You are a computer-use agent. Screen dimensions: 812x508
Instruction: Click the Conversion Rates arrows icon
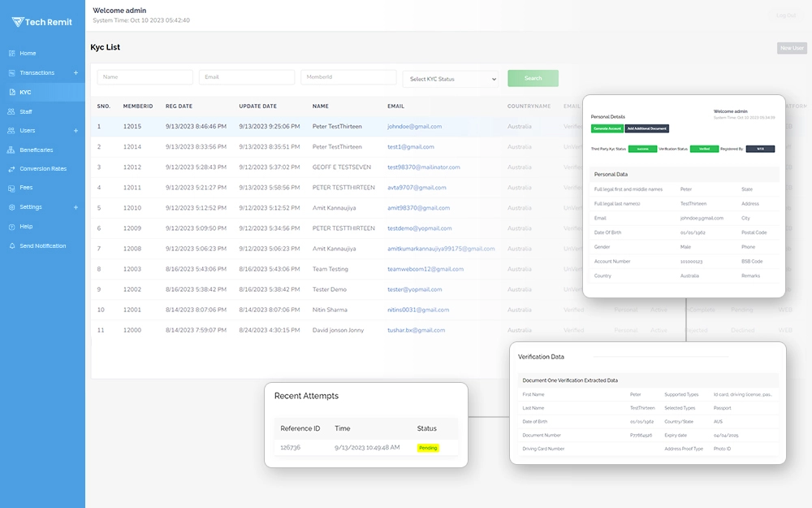[11, 169]
